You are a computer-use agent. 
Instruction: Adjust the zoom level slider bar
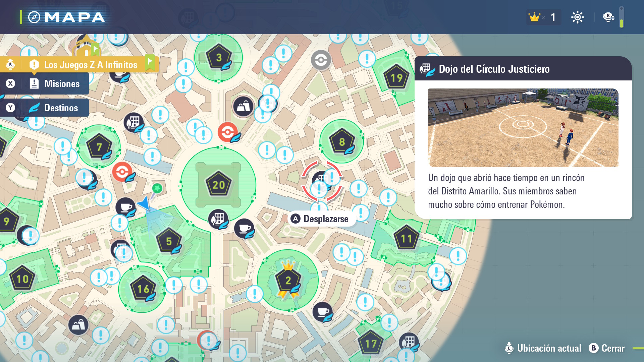coord(622,17)
